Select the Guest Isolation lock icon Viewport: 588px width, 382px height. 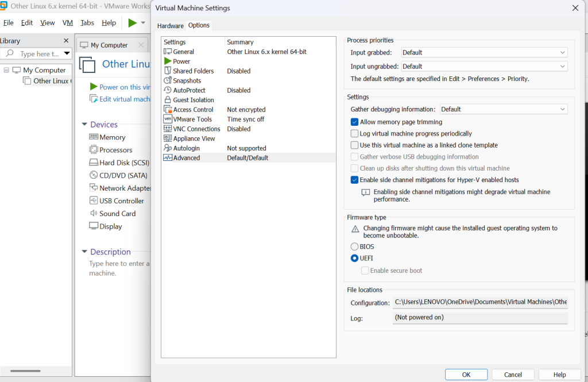[x=168, y=100]
